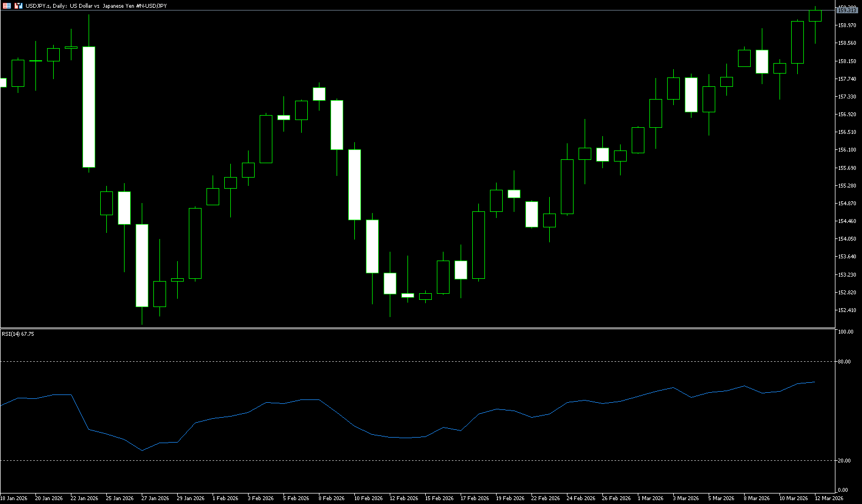Open the Depth of Market icon
Screen dimensions: 862x504
18,6
